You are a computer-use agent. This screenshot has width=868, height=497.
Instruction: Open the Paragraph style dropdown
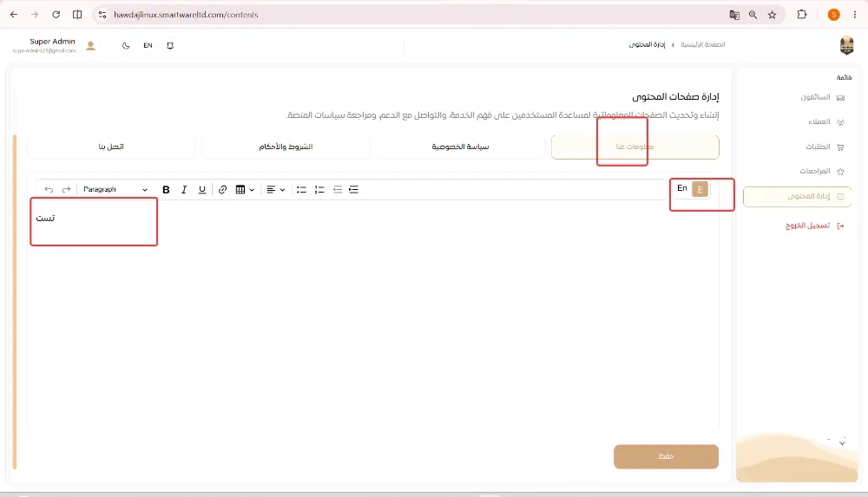point(115,189)
